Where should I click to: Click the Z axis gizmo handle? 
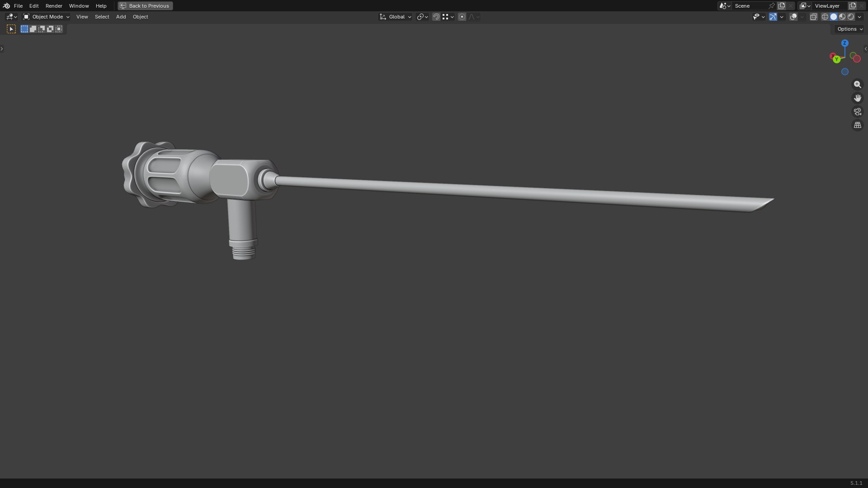pos(844,43)
